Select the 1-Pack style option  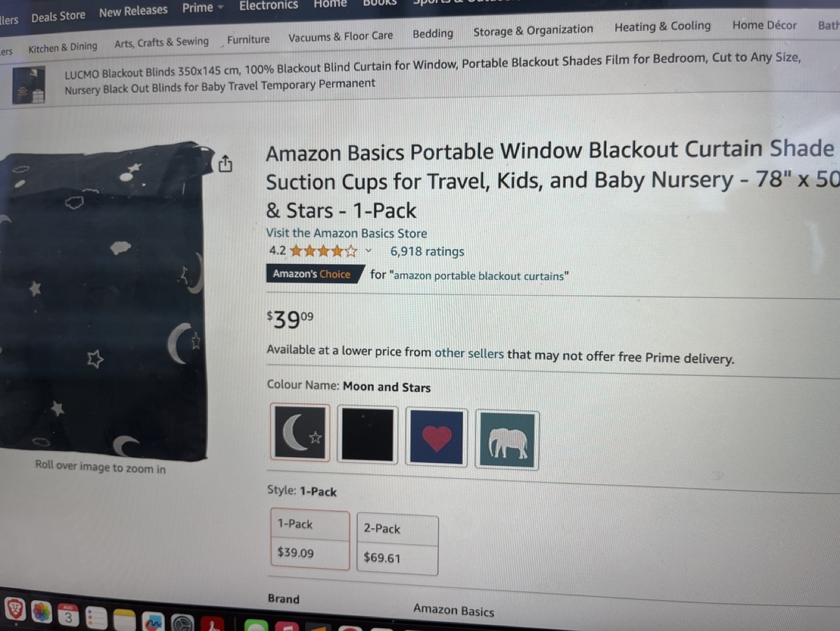click(310, 539)
